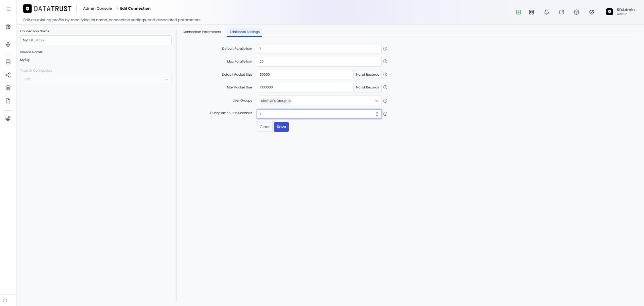Screen dimensions: 644x306
Task: Click the Edit Connection breadcrumb
Action: [135, 8]
